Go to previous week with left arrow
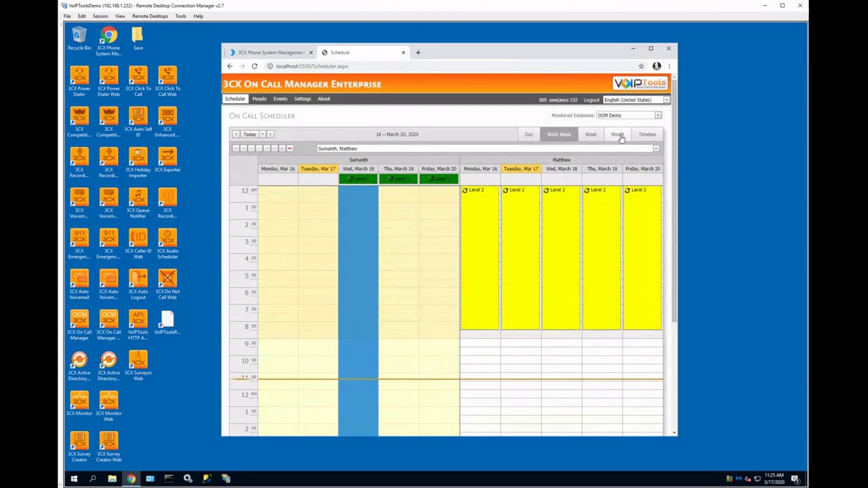Screen dimensions: 868x488 click(x=236, y=134)
